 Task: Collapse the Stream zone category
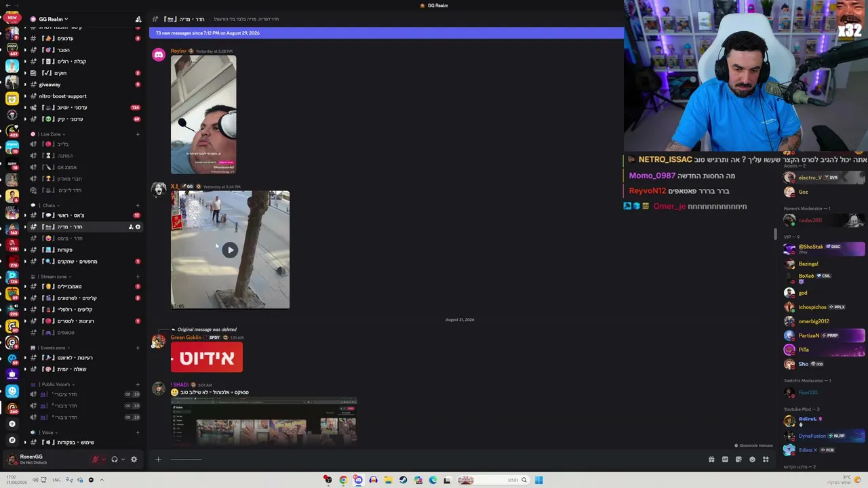54,277
